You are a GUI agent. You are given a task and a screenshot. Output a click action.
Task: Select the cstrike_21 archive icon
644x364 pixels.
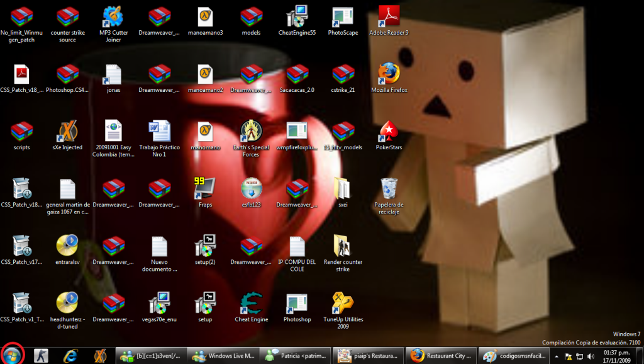[343, 74]
